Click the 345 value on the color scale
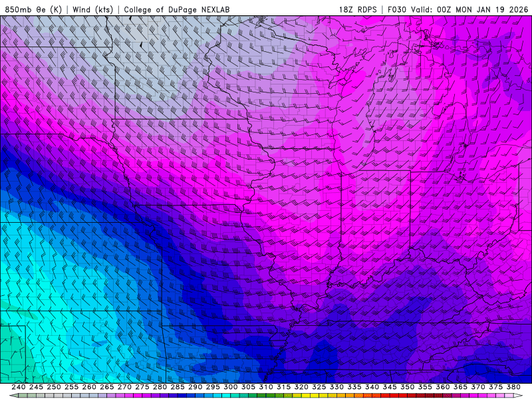 [390, 387]
